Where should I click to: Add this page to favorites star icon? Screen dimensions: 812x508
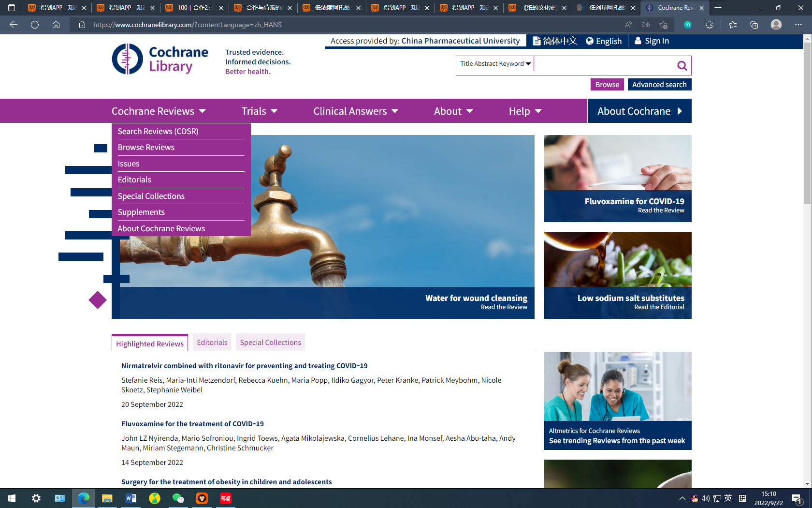click(663, 25)
